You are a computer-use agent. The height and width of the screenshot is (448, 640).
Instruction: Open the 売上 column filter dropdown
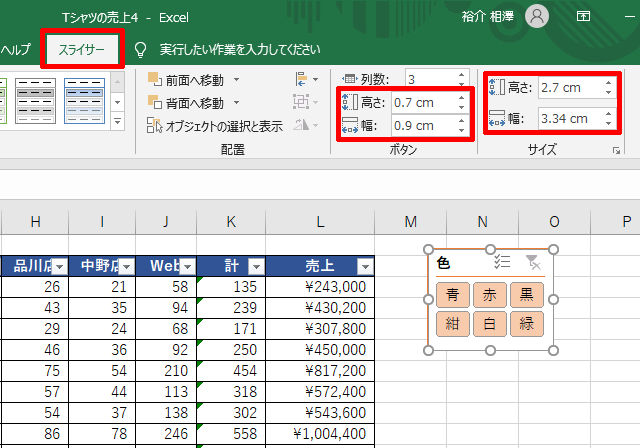click(365, 267)
